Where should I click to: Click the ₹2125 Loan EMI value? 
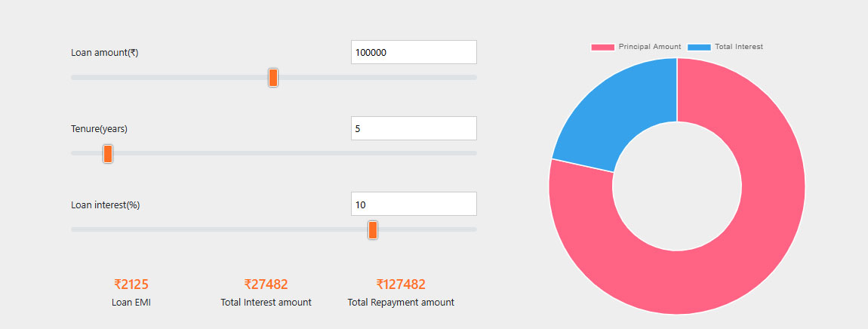131,284
